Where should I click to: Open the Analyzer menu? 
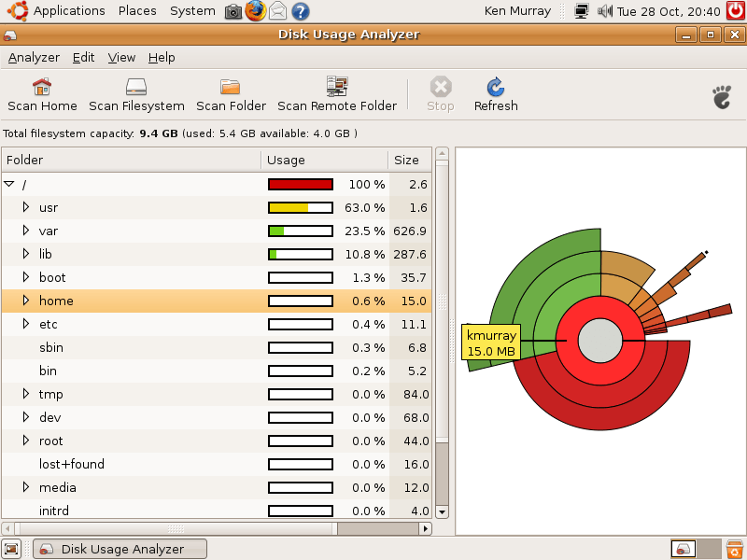[x=34, y=57]
